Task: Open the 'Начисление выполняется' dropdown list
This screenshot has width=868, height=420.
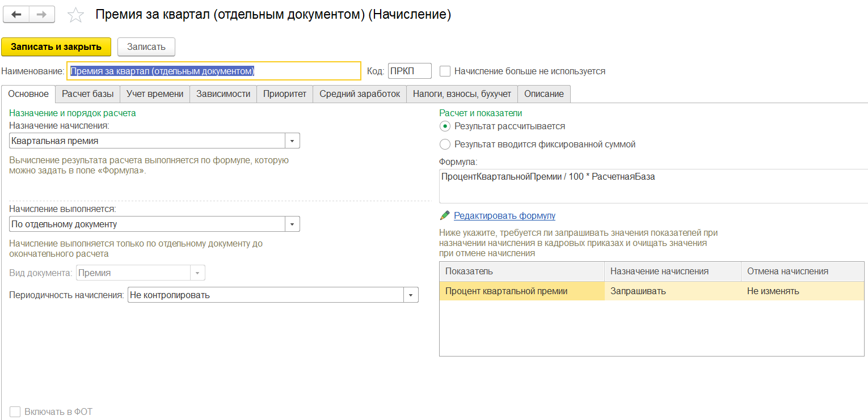Action: point(292,224)
